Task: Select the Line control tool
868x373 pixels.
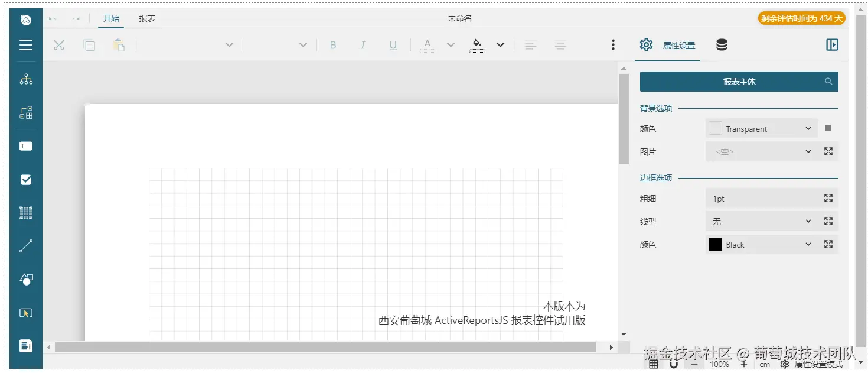Action: pyautogui.click(x=26, y=246)
